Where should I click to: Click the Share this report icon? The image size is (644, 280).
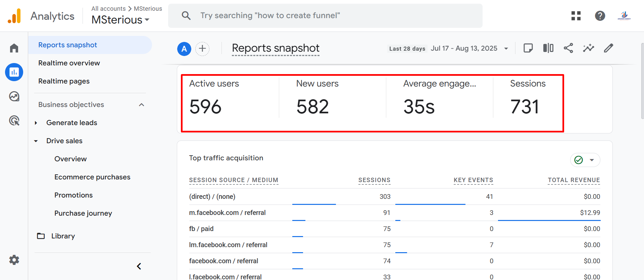tap(568, 48)
